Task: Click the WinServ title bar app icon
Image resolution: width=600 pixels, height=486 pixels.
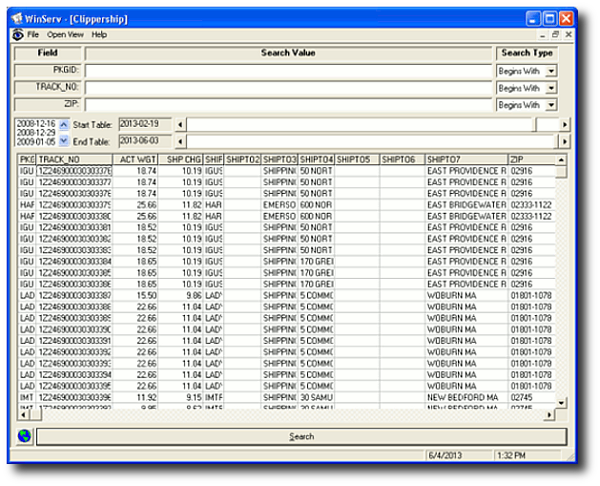Action: point(16,18)
